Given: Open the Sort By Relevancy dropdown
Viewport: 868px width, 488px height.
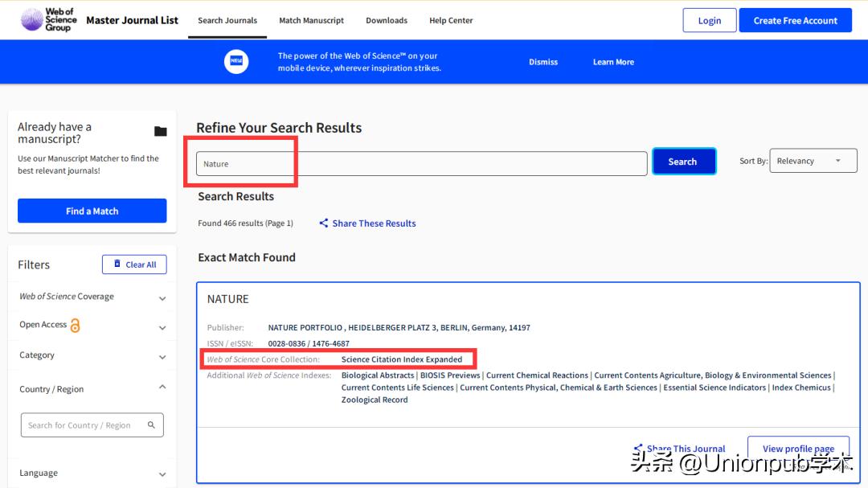Looking at the screenshot, I should [x=813, y=161].
